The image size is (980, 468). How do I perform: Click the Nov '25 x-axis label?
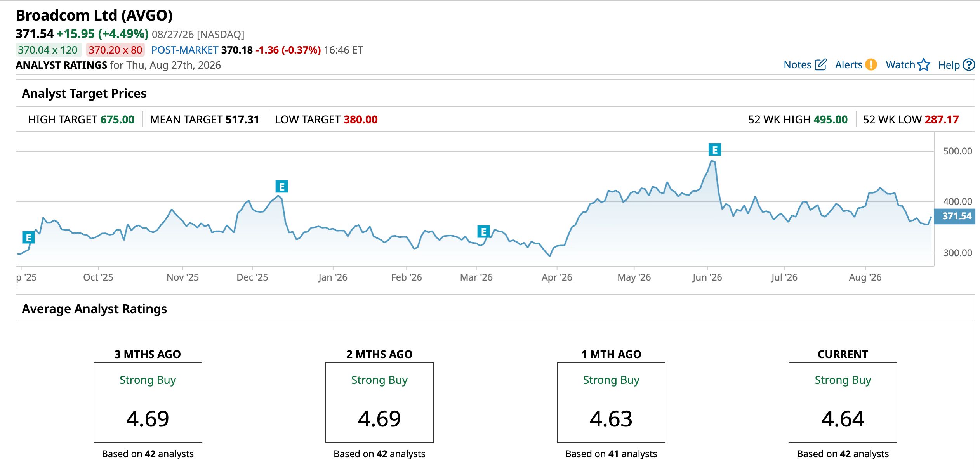(182, 277)
